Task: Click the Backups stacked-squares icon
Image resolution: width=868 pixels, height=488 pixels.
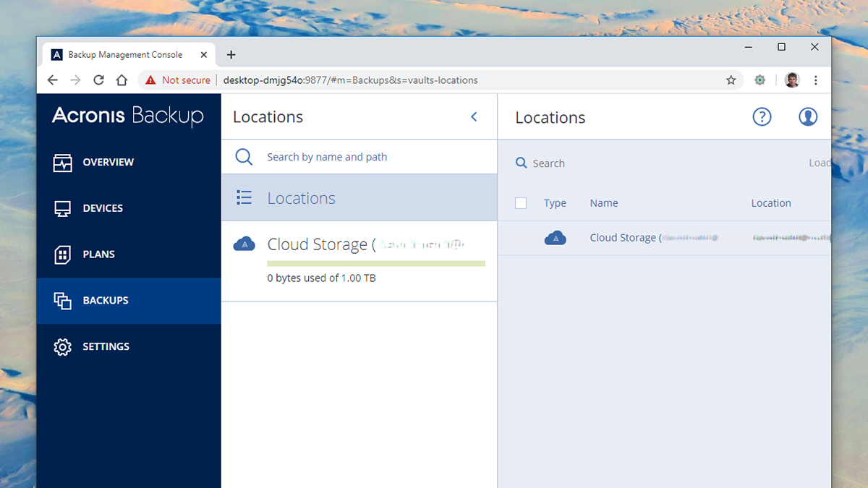Action: pos(63,301)
